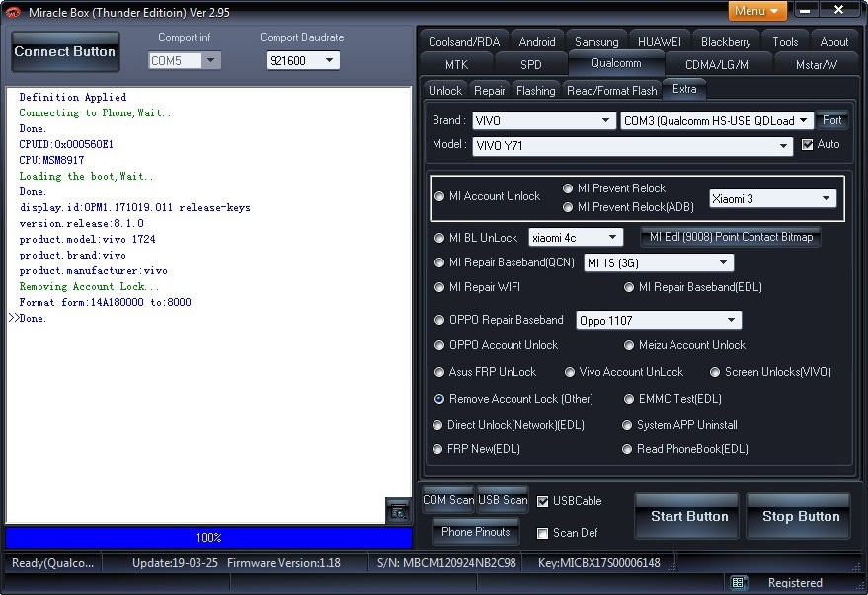This screenshot has width=868, height=595.
Task: Open the Comport inf COM5 dropdown
Action: (185, 60)
